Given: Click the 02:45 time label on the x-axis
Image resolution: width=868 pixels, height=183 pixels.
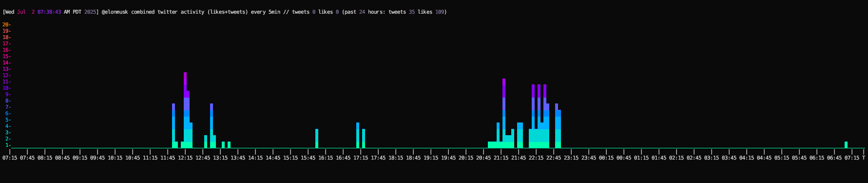Looking at the screenshot, I should click(x=694, y=158).
